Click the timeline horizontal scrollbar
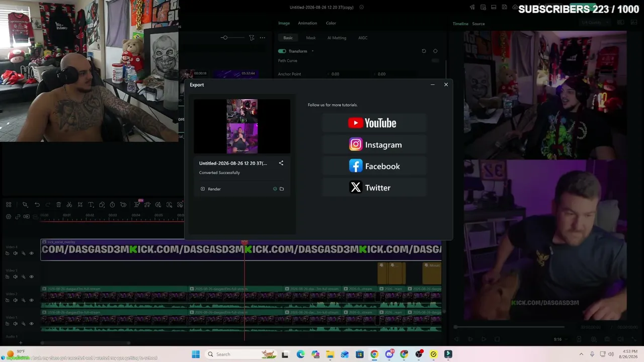The image size is (644, 362). (x=86, y=343)
